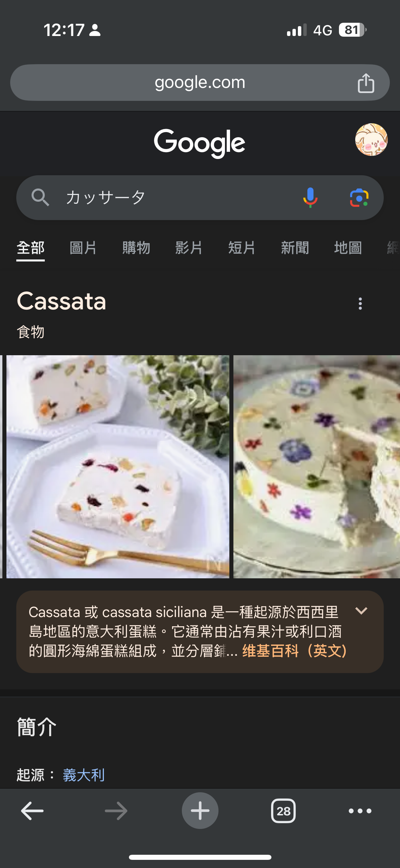Go back with the browser back arrow

tap(32, 811)
